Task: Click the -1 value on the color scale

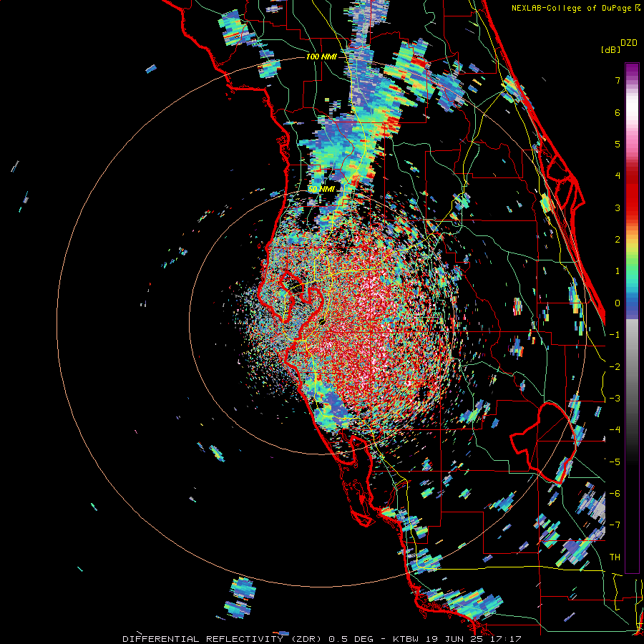Action: tap(615, 335)
